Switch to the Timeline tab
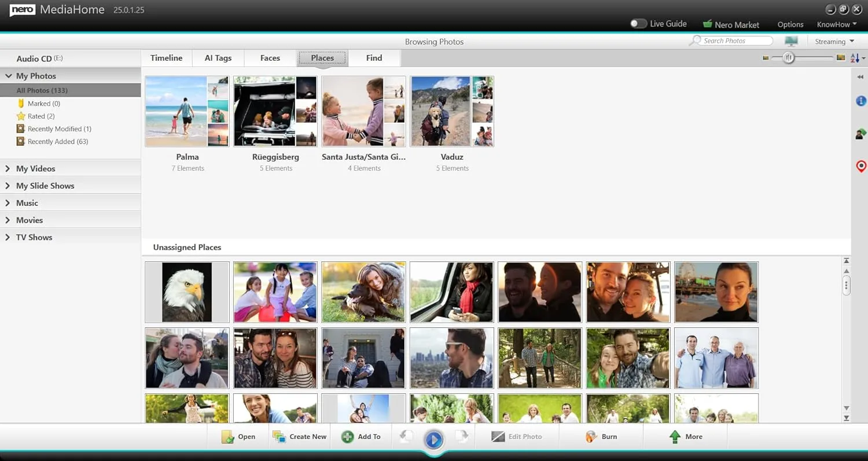Screen dimensions: 868x461 coord(166,58)
